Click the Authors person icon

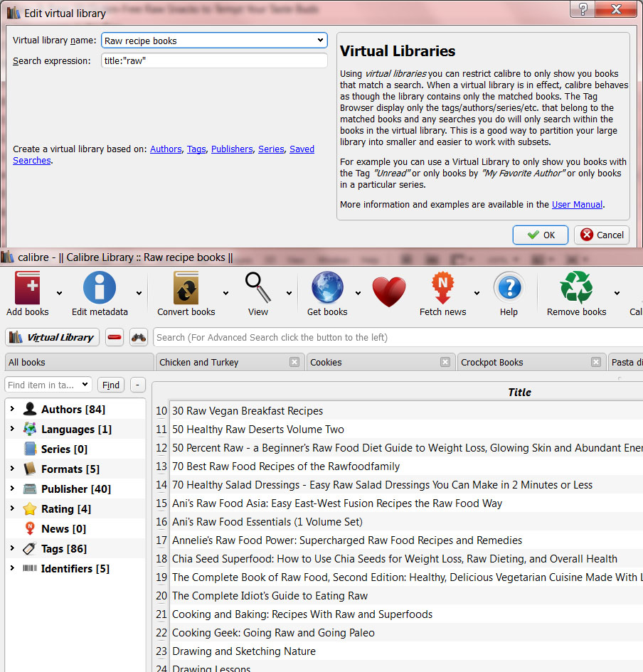[x=30, y=409]
